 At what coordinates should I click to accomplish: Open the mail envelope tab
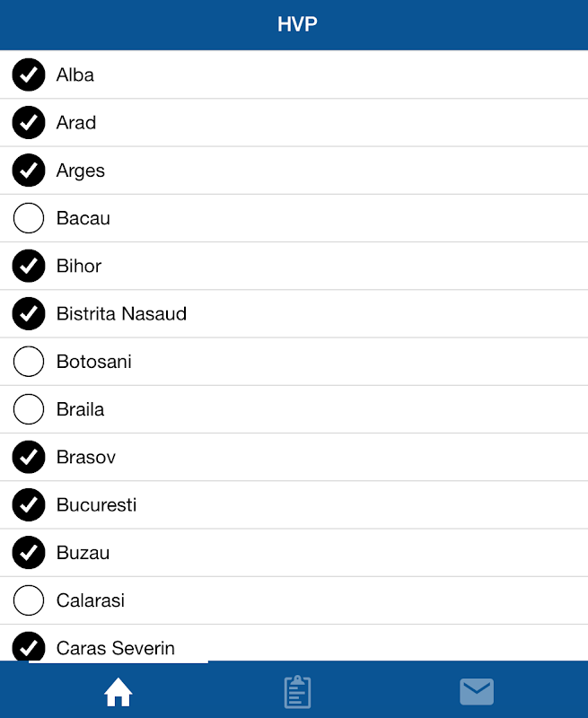coord(477,692)
